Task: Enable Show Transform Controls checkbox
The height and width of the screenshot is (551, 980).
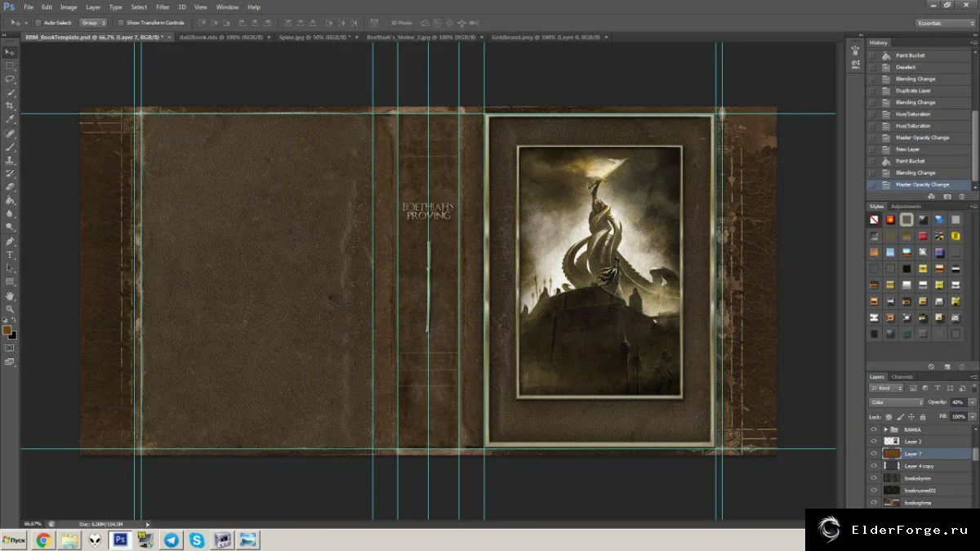Action: point(121,23)
